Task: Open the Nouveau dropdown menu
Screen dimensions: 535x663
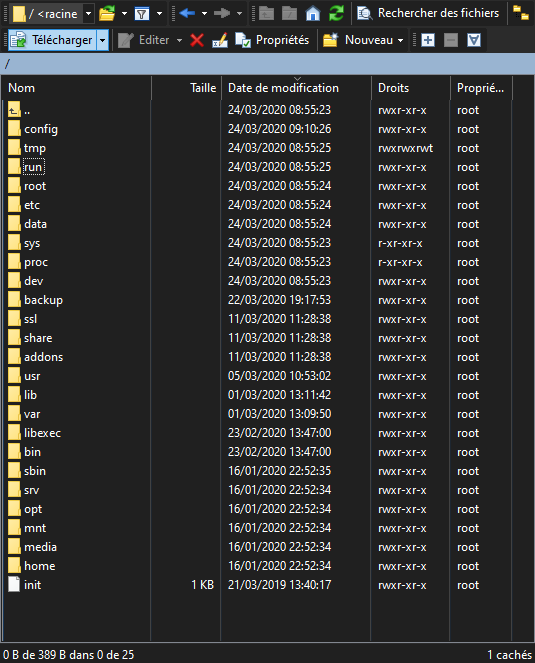Action: tap(363, 40)
